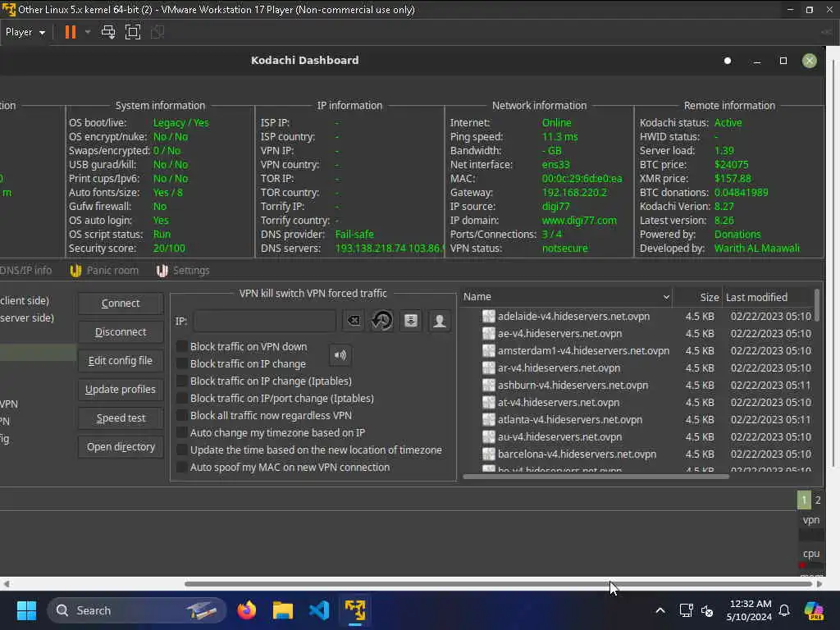Enable Block traffic on IP change
The width and height of the screenshot is (840, 630).
click(182, 363)
